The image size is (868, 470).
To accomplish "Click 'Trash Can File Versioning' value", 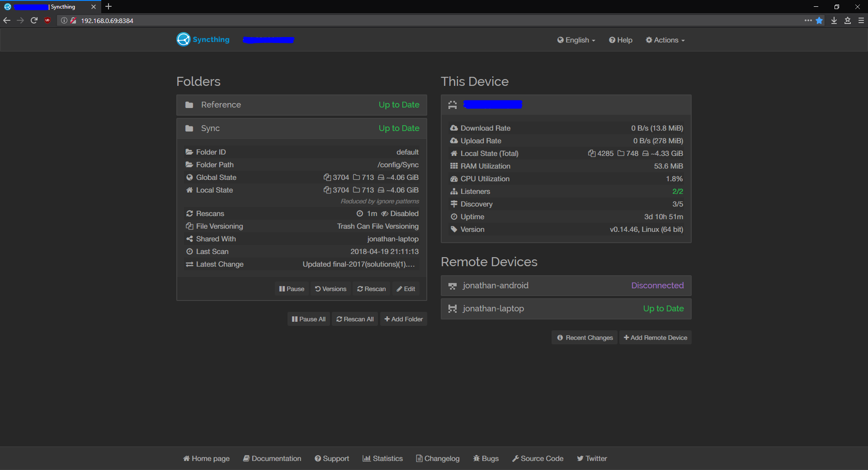I will (378, 226).
